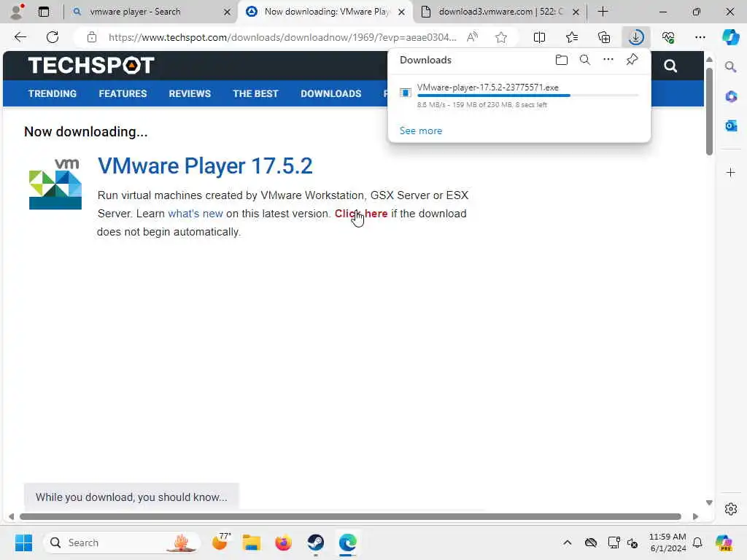Click scroll right arrow on horizontal scrollbar
The image size is (747, 560).
click(695, 517)
